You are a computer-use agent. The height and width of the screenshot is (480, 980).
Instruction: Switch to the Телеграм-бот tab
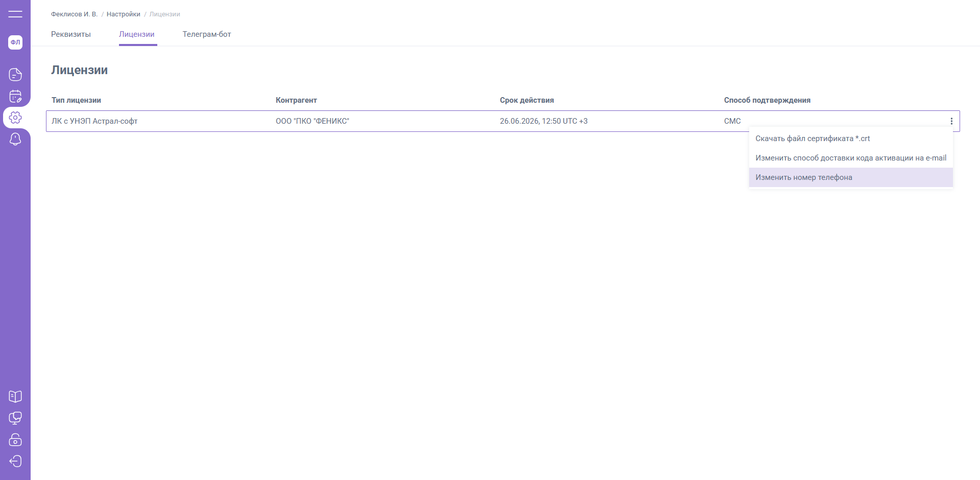click(207, 34)
